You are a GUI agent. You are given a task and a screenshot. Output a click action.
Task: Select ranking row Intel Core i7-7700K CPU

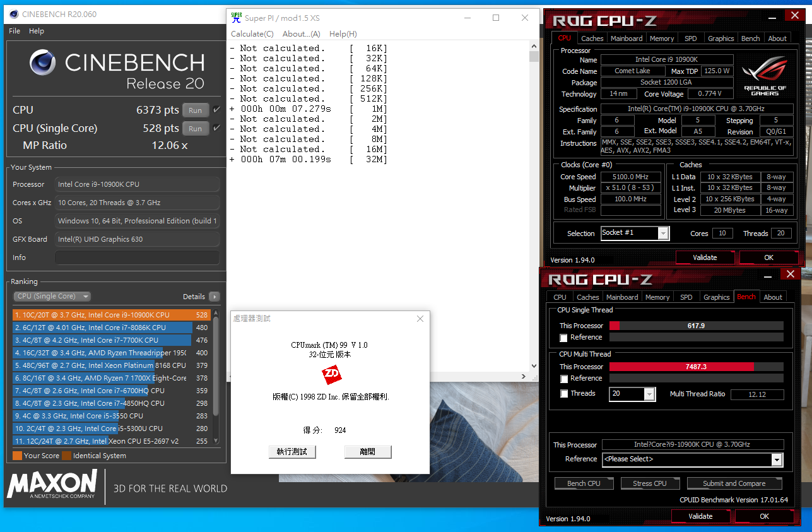(x=111, y=340)
